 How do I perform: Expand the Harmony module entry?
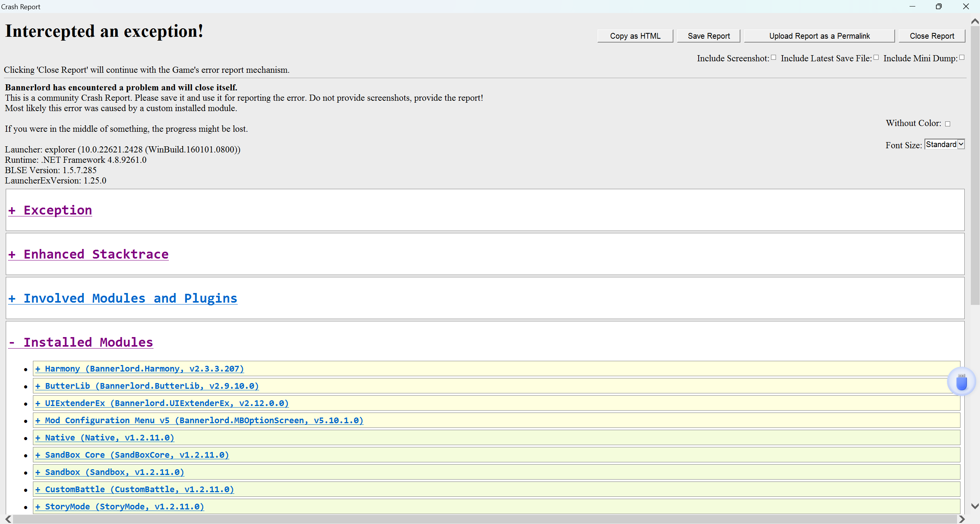pos(140,369)
